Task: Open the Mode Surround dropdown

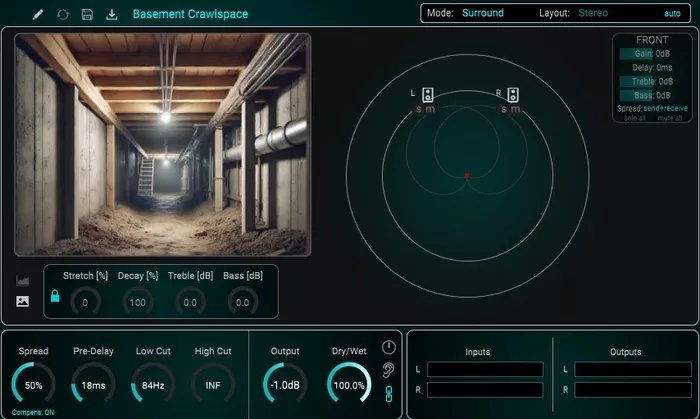Action: (483, 13)
